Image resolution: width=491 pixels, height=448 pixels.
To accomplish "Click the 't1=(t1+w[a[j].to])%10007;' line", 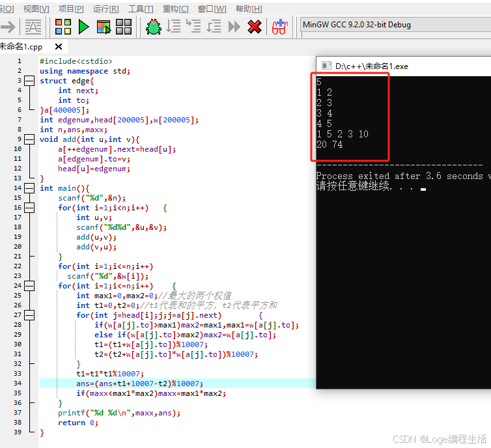I will pos(151,344).
